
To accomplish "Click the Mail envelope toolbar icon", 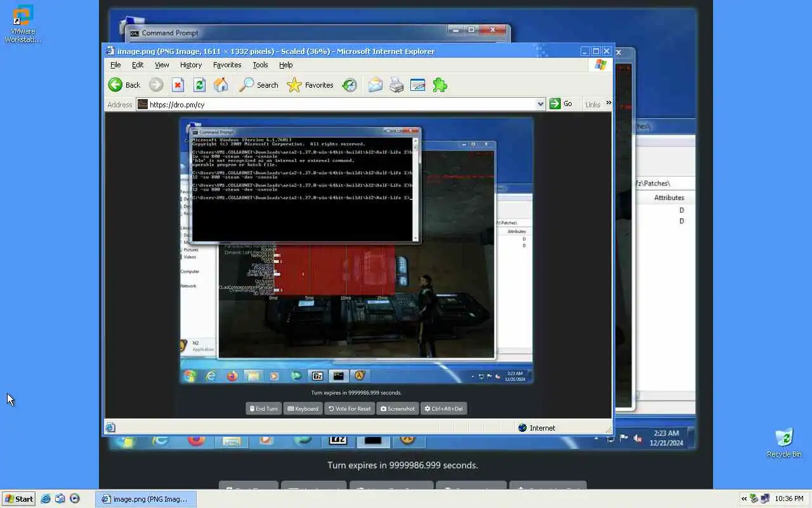I will (376, 85).
